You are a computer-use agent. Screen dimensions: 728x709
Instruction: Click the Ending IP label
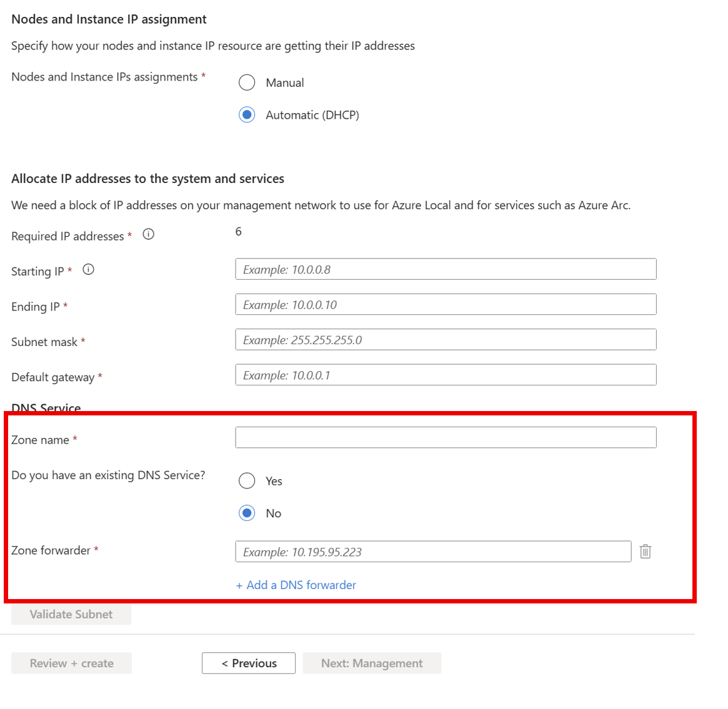36,307
